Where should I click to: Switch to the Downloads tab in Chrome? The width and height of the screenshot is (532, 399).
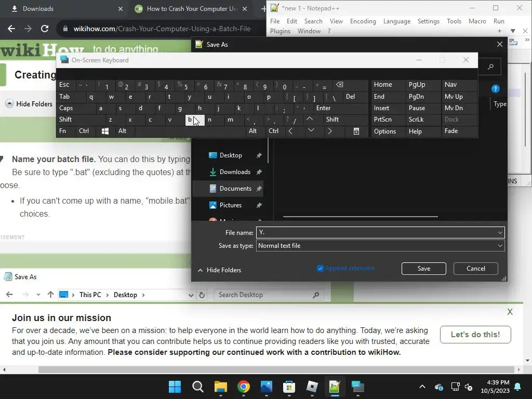tap(64, 9)
